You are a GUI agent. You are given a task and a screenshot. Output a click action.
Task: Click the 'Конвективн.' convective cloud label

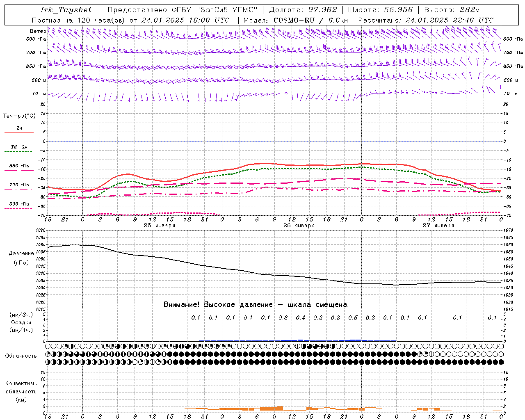coord(21,383)
